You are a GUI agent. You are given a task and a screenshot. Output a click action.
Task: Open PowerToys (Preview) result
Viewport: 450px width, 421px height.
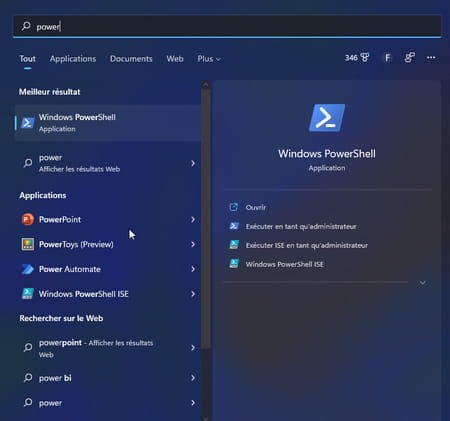[x=107, y=244]
